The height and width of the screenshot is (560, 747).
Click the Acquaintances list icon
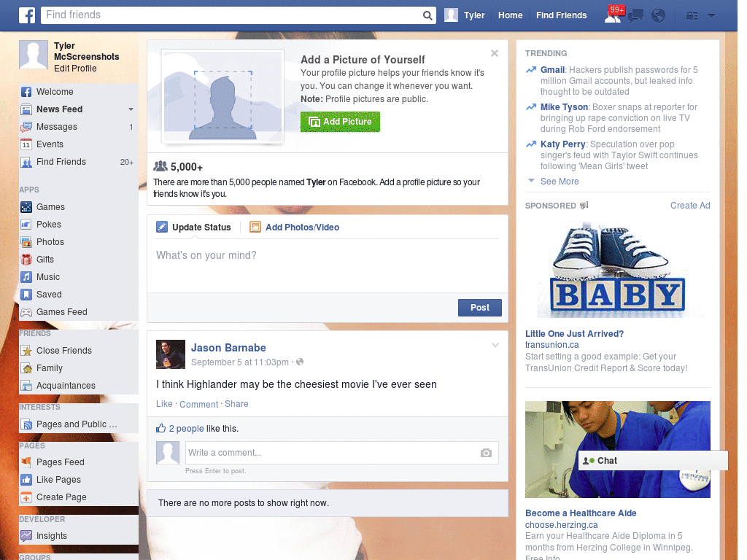(x=26, y=386)
